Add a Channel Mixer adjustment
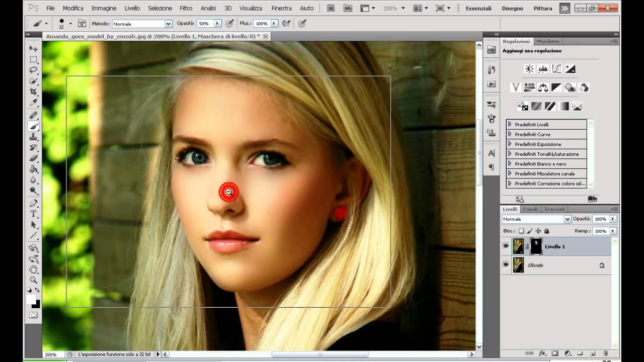The image size is (644, 362). pyautogui.click(x=584, y=87)
